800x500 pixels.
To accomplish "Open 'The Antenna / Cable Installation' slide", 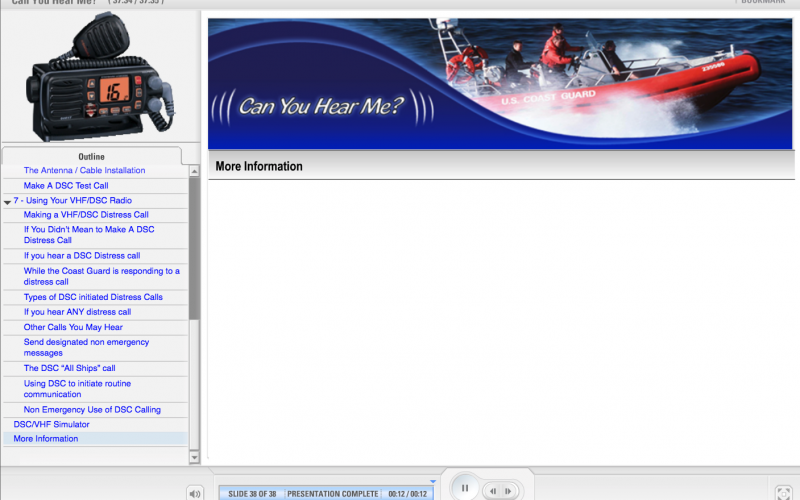I will click(84, 170).
